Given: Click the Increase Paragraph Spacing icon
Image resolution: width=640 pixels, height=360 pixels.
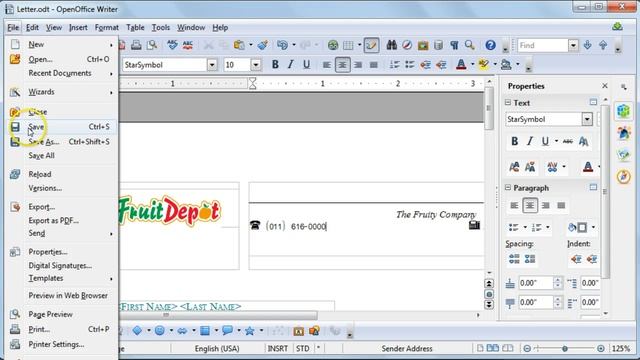Looking at the screenshot, I should coord(514,259).
